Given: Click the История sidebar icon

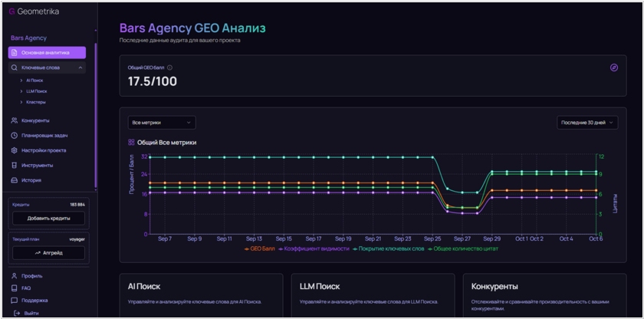Looking at the screenshot, I should 15,180.
